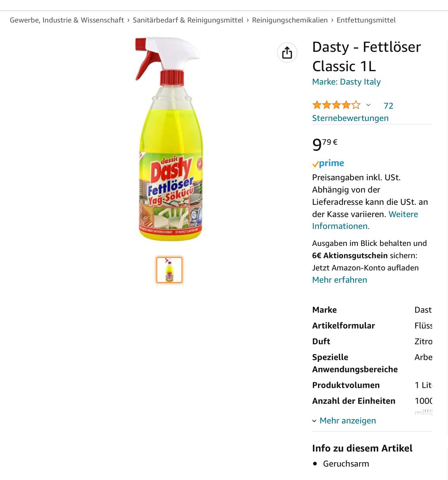Open rating breakdown dropdown arrow
The image size is (448, 480).
click(369, 105)
